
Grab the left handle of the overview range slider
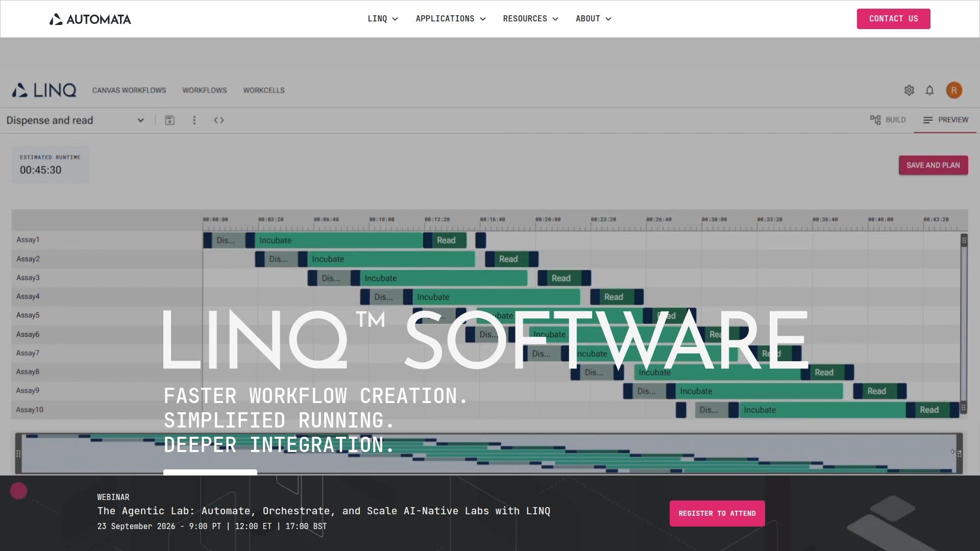[18, 453]
